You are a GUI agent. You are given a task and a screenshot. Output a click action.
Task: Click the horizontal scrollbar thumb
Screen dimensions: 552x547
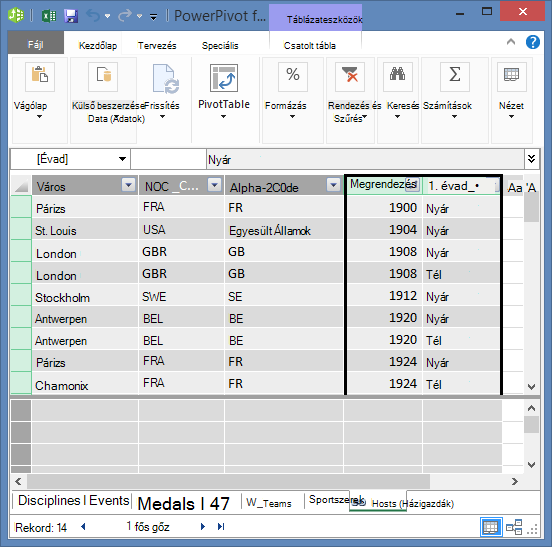(228, 481)
